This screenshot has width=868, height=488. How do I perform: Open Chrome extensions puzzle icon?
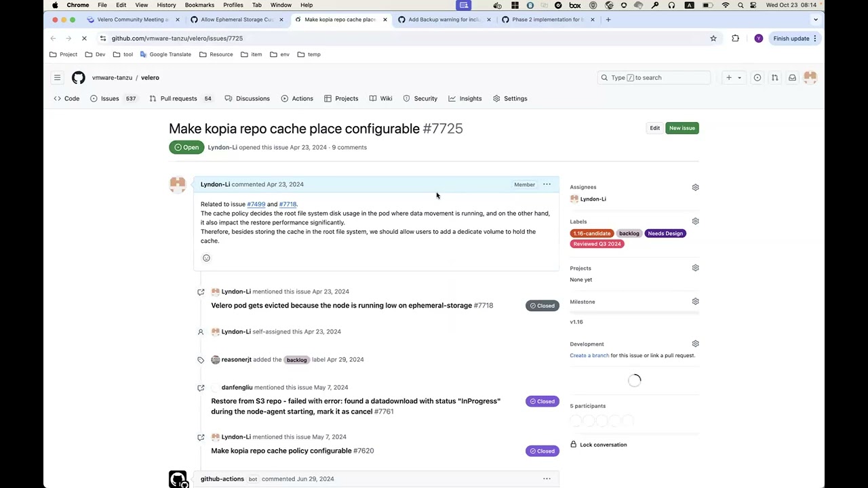(735, 39)
